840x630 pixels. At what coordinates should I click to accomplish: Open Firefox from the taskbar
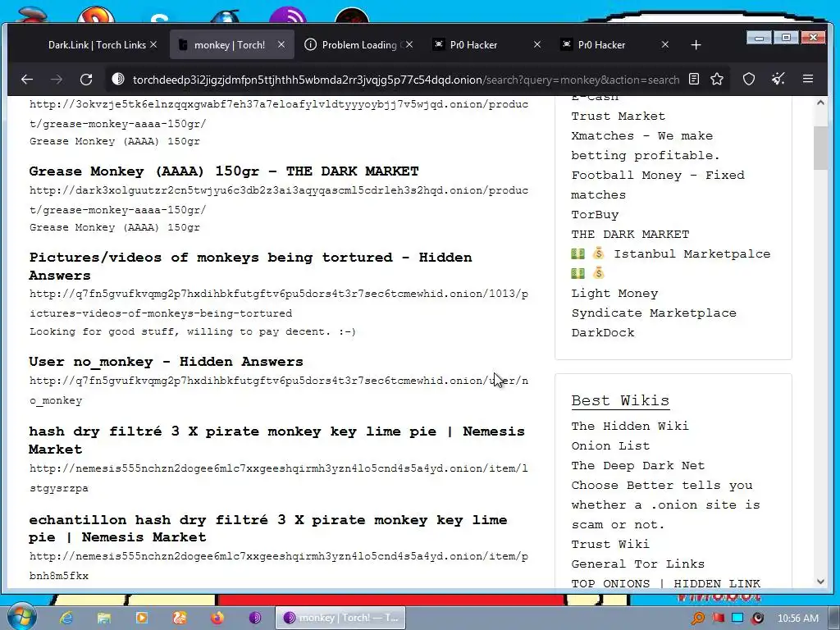(217, 618)
